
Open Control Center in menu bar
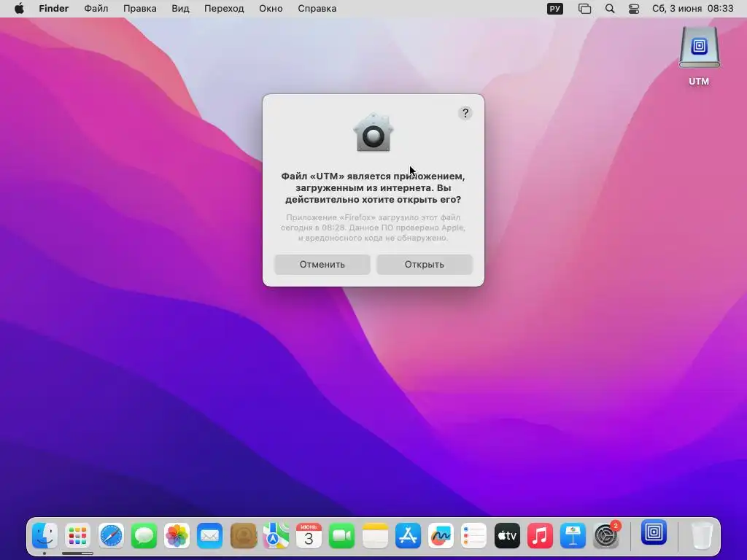click(x=634, y=9)
